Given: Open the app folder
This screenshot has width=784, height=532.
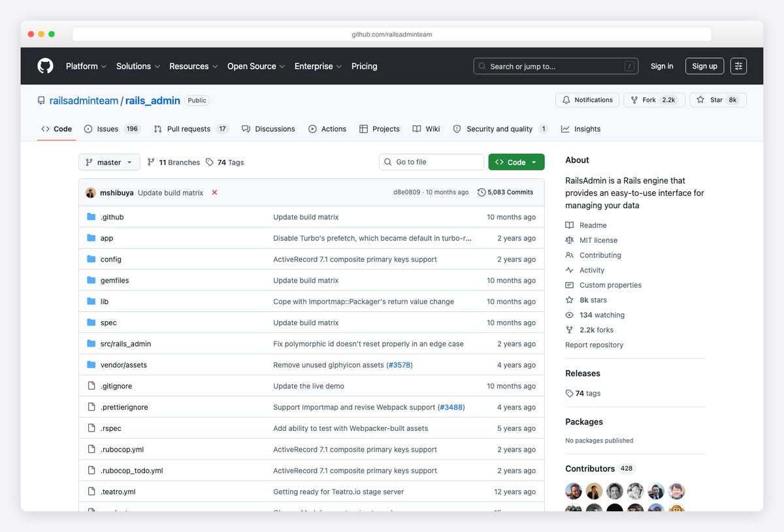Looking at the screenshot, I should tap(106, 238).
